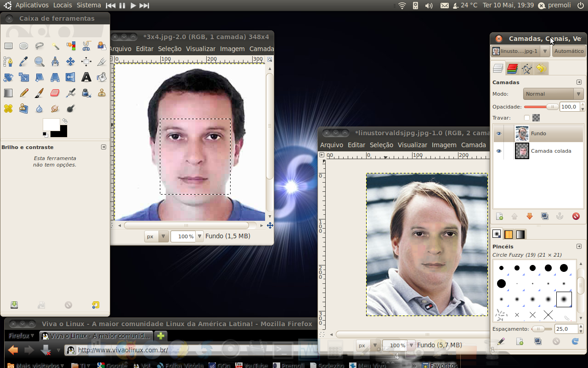This screenshot has height=368, width=588.
Task: Enable the Travar lock pixels checkbox
Action: point(526,118)
